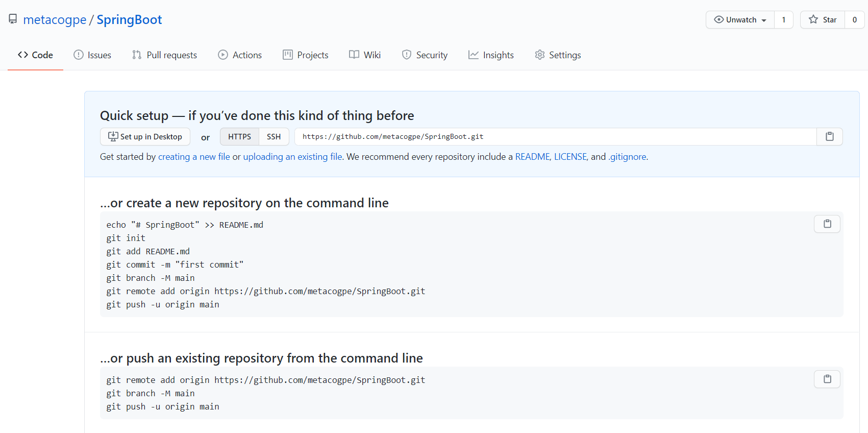Open the Insights tab
This screenshot has height=433, width=868.
(491, 55)
